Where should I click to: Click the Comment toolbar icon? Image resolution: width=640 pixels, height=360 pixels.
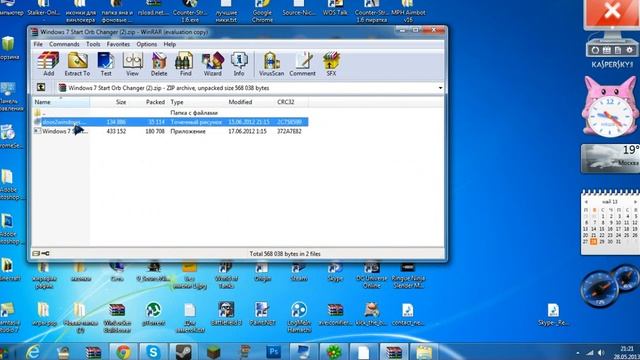point(302,64)
